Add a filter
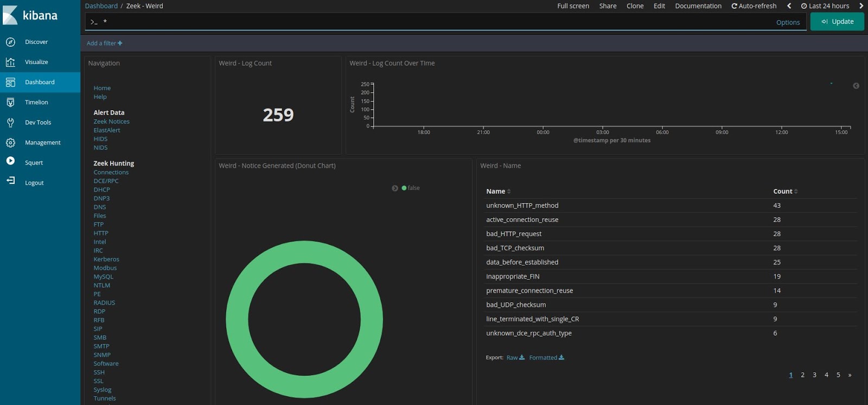 pos(105,43)
